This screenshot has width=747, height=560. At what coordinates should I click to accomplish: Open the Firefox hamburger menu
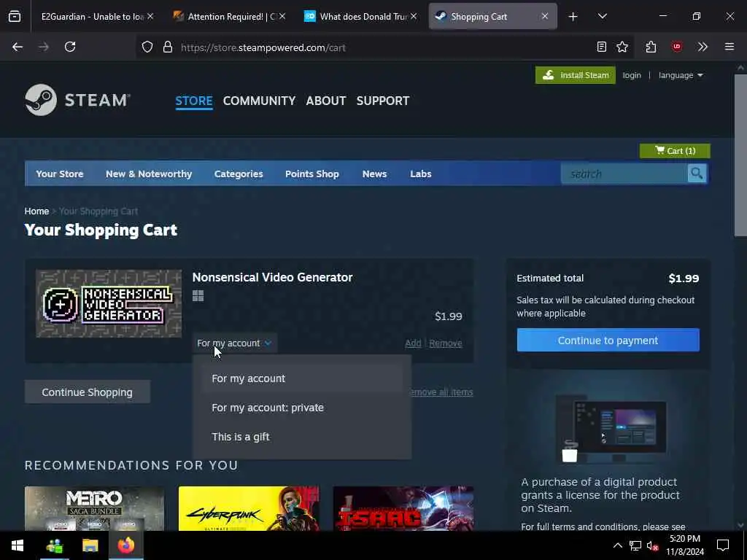click(x=729, y=47)
